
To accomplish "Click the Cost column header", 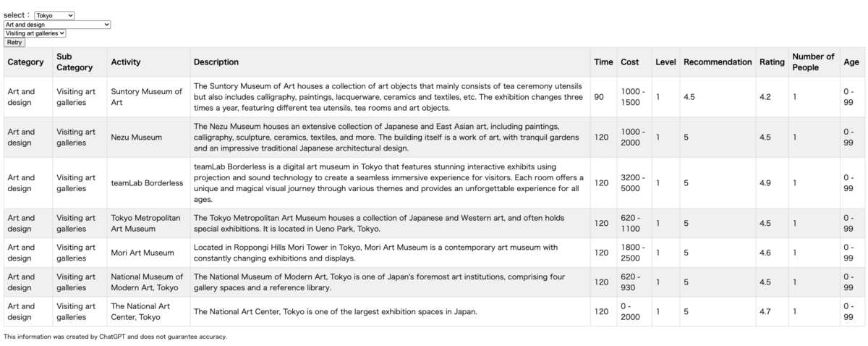I will click(629, 62).
